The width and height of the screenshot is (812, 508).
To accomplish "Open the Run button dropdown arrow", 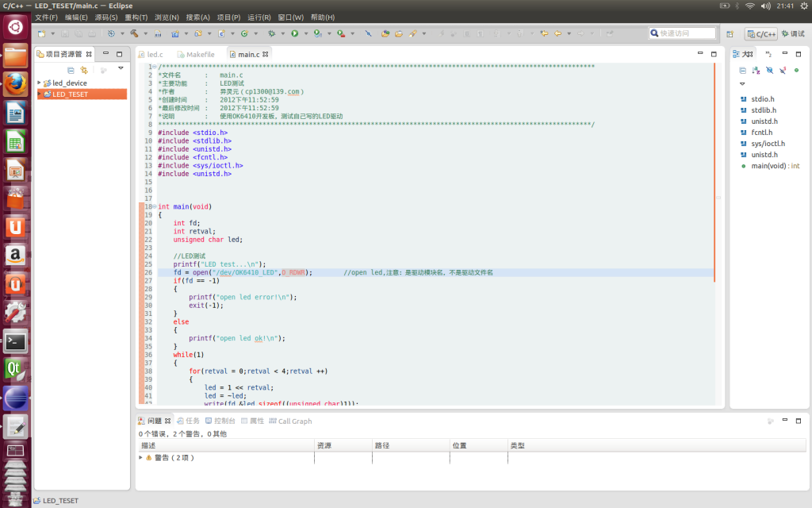I will pos(306,34).
